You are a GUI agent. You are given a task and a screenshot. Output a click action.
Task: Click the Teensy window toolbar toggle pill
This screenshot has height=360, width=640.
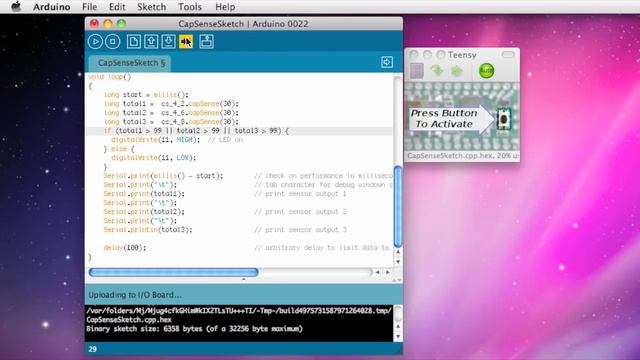[508, 55]
